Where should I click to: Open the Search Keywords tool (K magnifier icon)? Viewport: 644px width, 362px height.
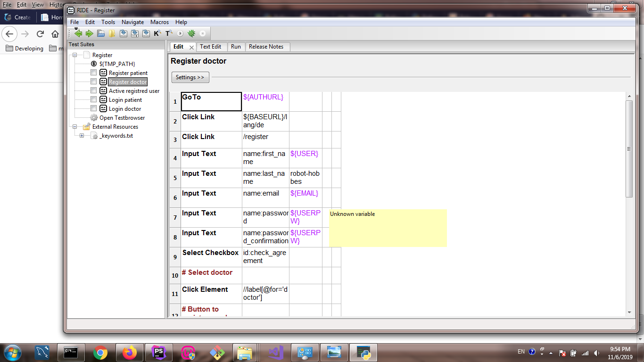coord(157,33)
